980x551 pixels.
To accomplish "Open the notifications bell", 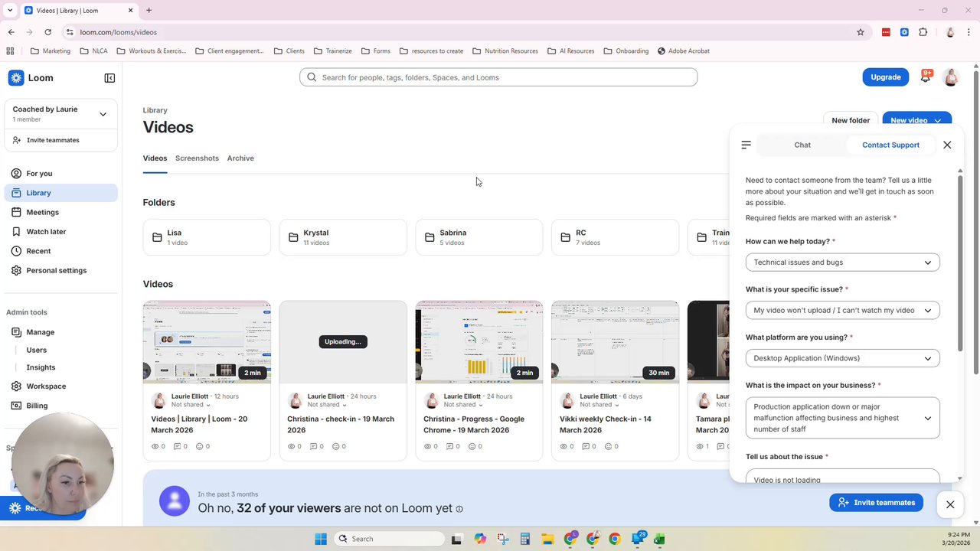I will click(x=926, y=77).
